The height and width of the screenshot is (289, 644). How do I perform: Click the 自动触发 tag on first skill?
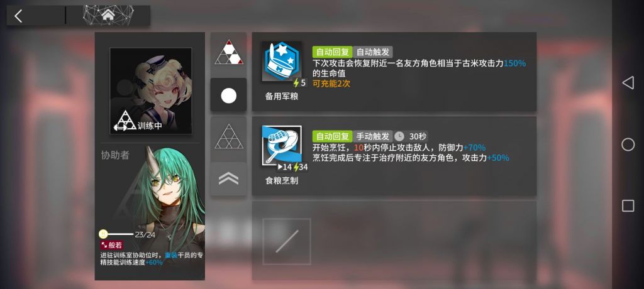(x=372, y=52)
